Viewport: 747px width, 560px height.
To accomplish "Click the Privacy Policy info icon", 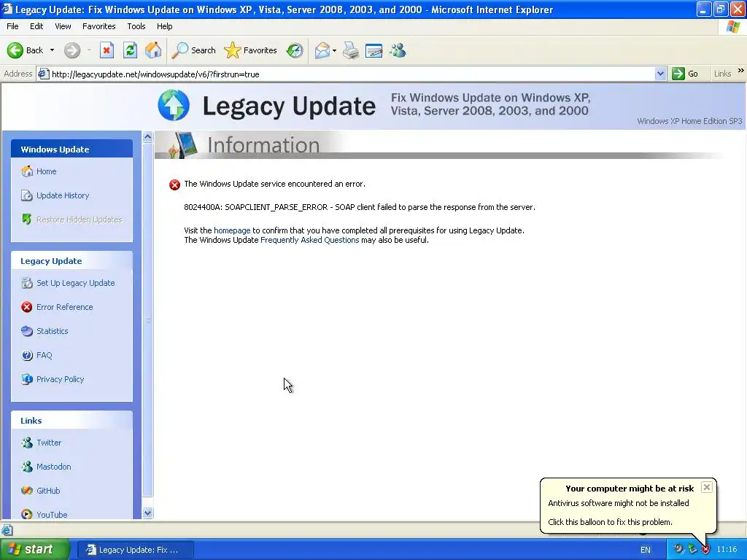I will (x=27, y=379).
